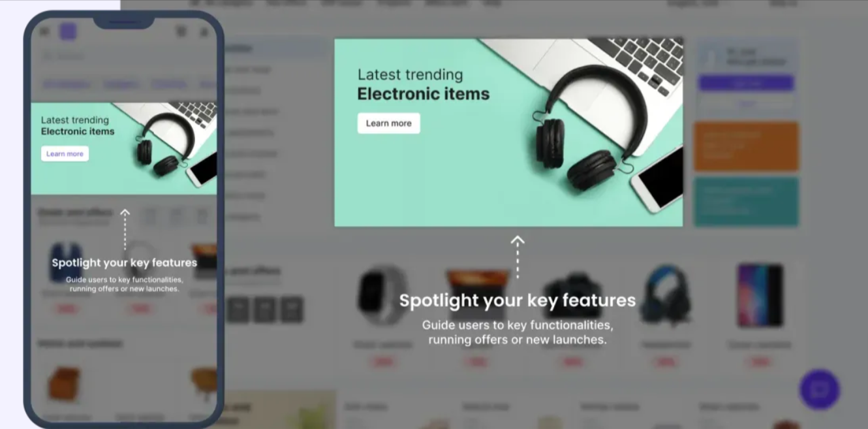Click Learn more on desktop Electronic items banner
The image size is (868, 429).
[388, 123]
